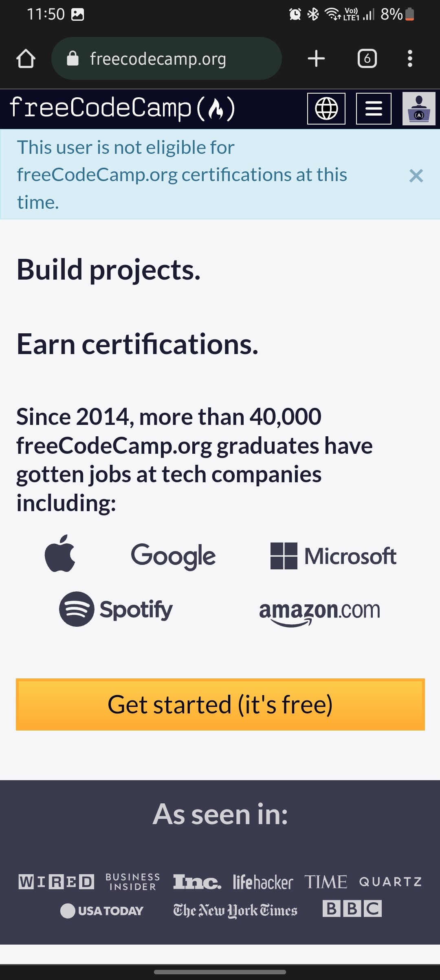Screen dimensions: 440x980
Task: Tap The New York Times logo
Action: 235,910
